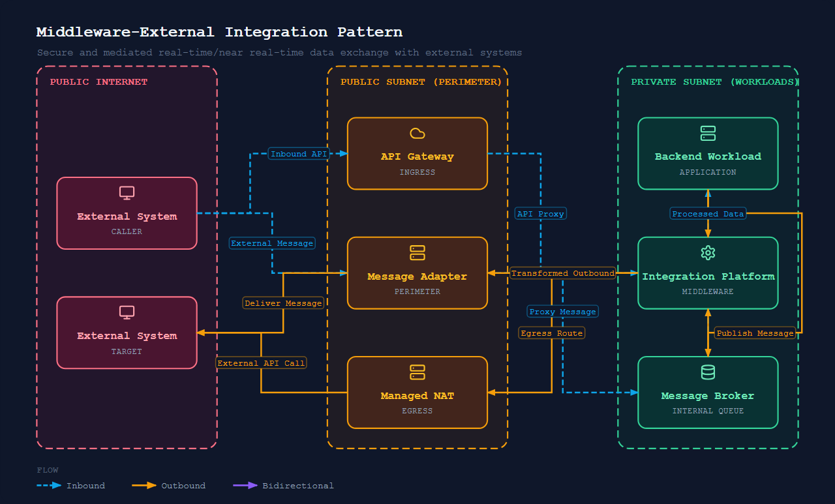Viewport: 835px width, 504px height.
Task: Click the Publish Message edge label
Action: tap(755, 333)
